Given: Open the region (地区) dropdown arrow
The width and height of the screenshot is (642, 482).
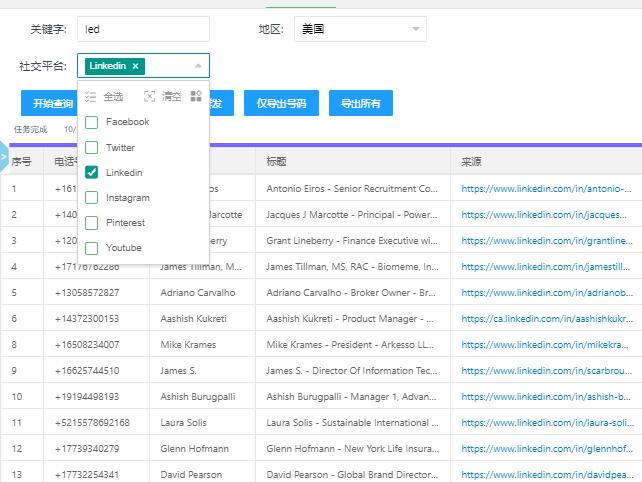Looking at the screenshot, I should pyautogui.click(x=415, y=29).
